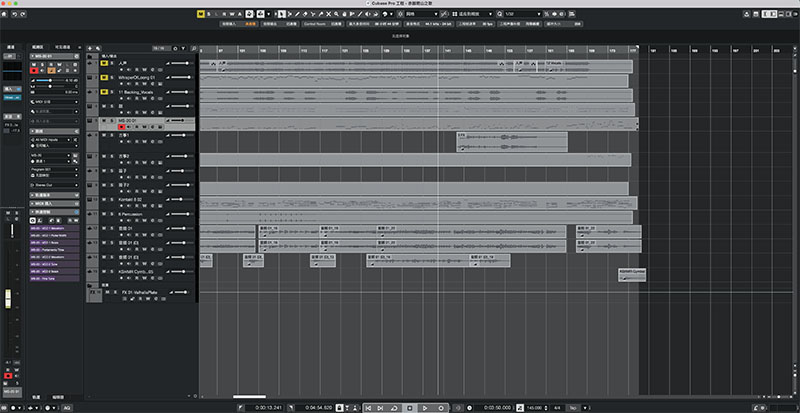Select the Zoom magnifier tool

pos(336,14)
